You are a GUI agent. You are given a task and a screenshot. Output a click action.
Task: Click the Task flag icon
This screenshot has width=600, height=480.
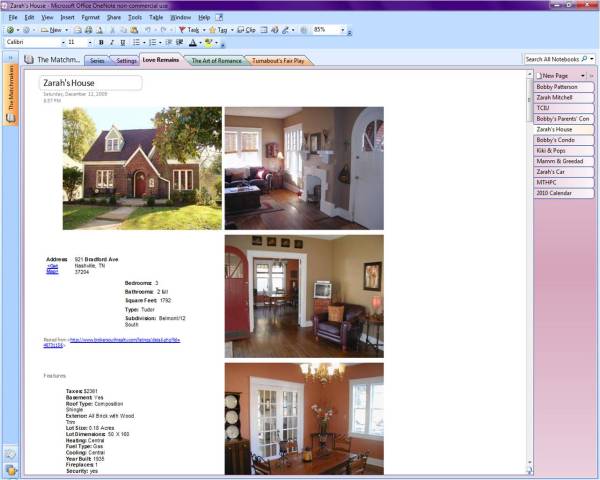[183, 30]
